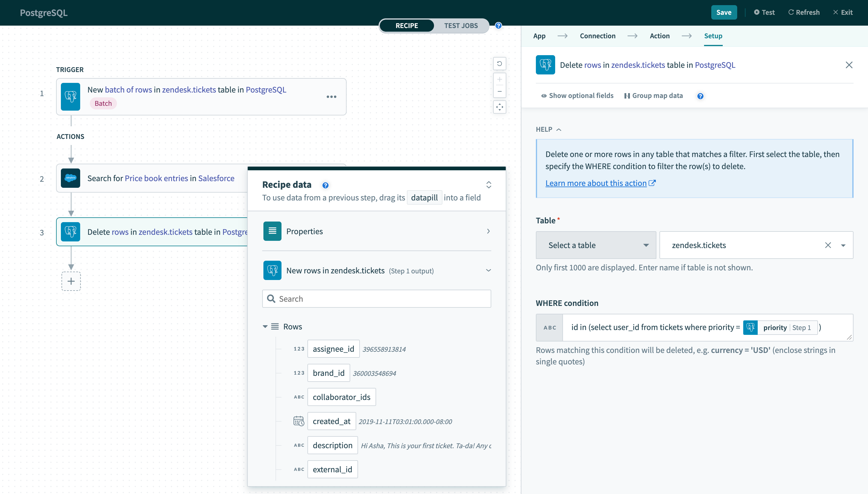Open Learn more about this action link
868x494 pixels.
coord(596,183)
